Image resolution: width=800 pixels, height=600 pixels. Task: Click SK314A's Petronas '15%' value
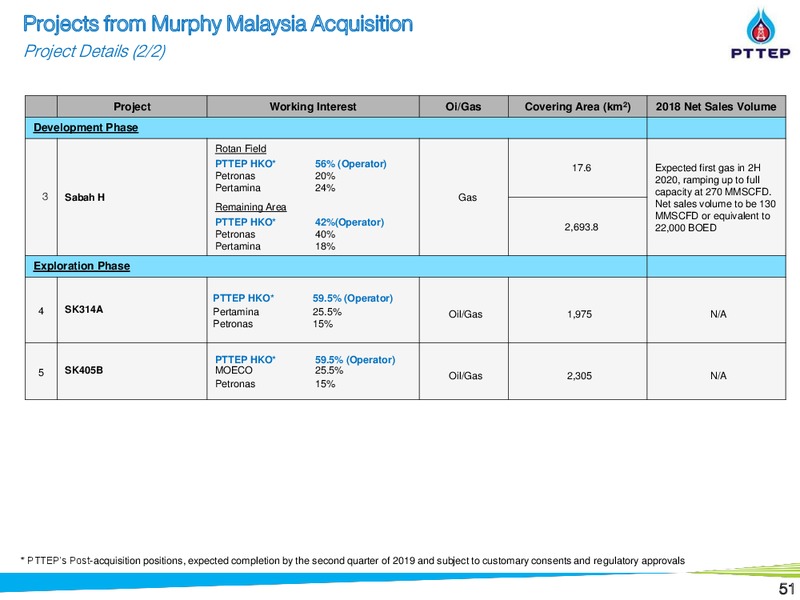coord(322,324)
